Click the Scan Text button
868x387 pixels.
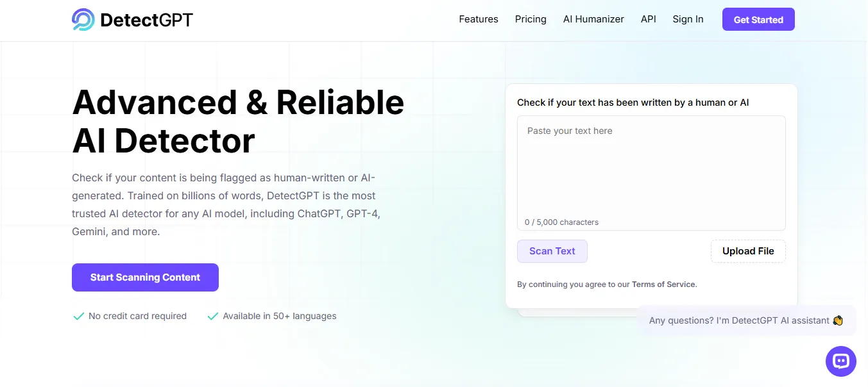click(x=552, y=251)
